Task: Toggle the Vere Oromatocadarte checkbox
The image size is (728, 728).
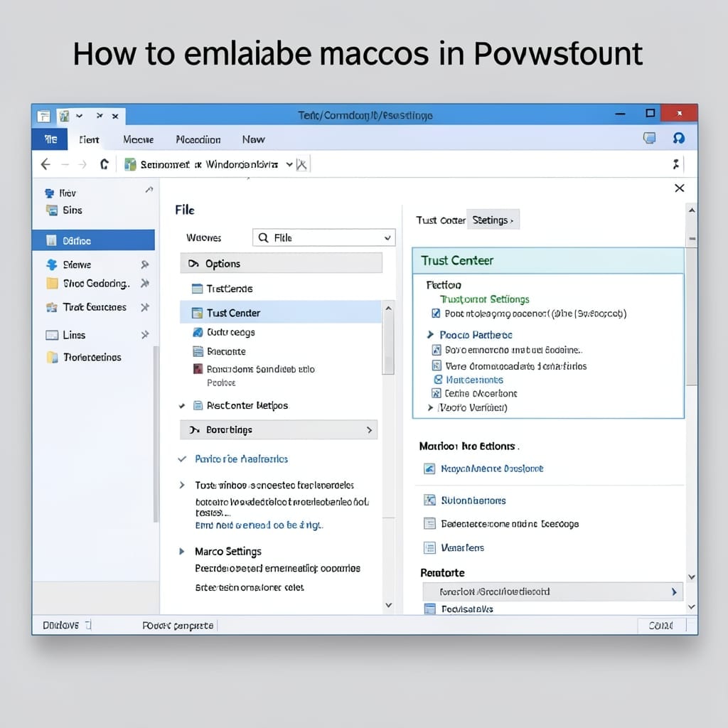Action: pyautogui.click(x=437, y=365)
